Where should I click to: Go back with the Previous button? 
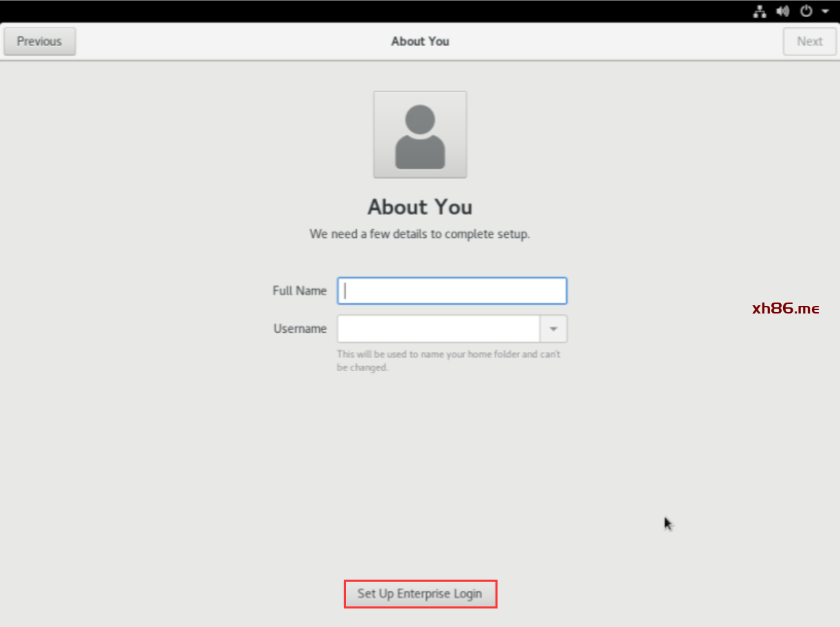pos(40,41)
